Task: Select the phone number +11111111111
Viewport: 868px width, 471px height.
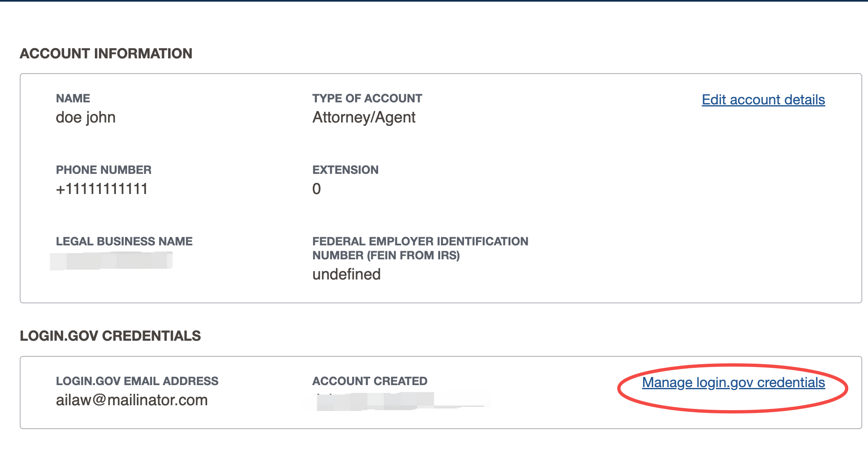Action: coord(102,189)
